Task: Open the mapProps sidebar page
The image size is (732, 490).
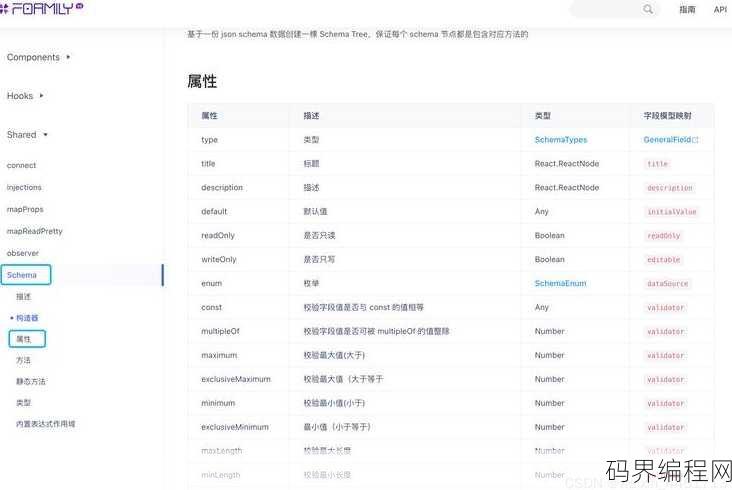Action: click(x=25, y=209)
